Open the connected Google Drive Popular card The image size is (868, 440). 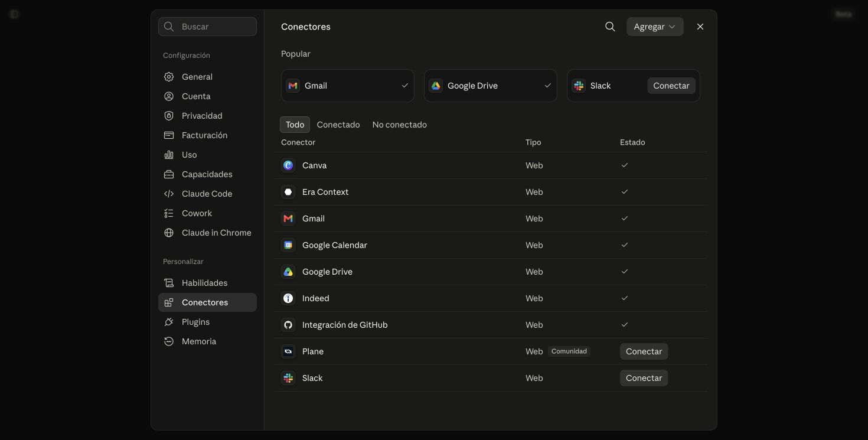(x=491, y=86)
